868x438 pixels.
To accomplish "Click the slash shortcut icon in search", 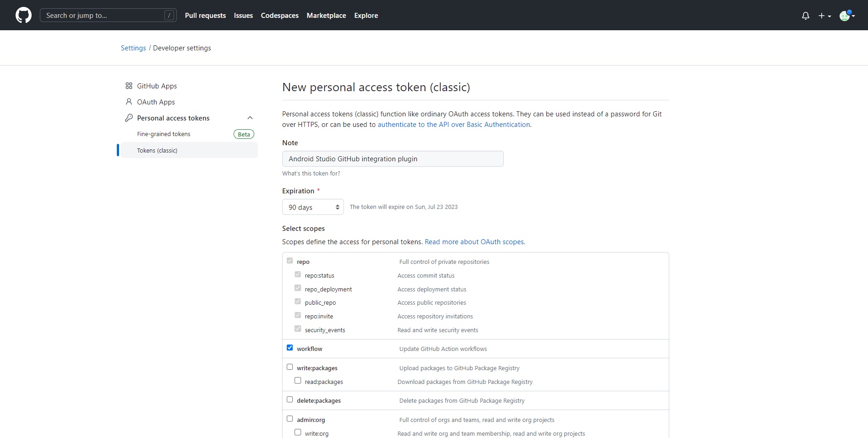I will point(169,15).
